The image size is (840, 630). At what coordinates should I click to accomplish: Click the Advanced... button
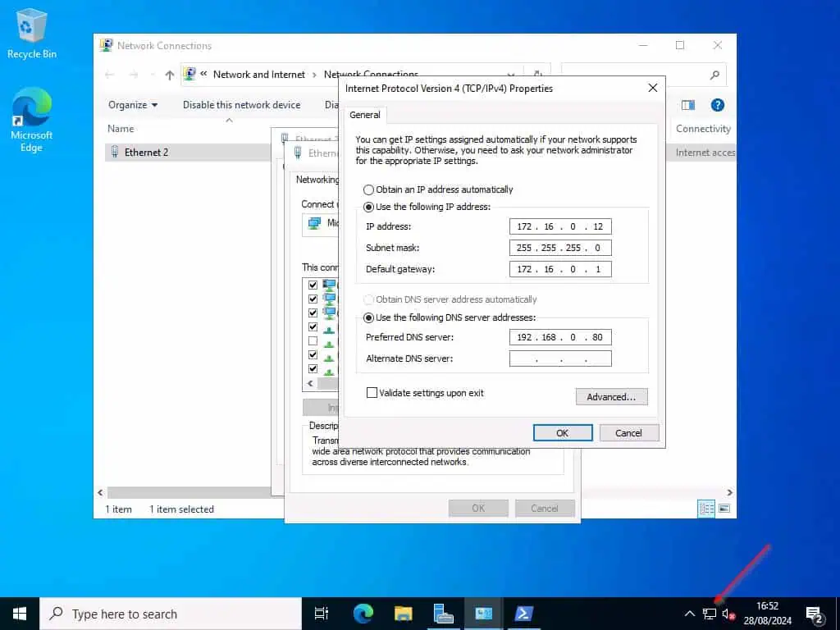(611, 397)
